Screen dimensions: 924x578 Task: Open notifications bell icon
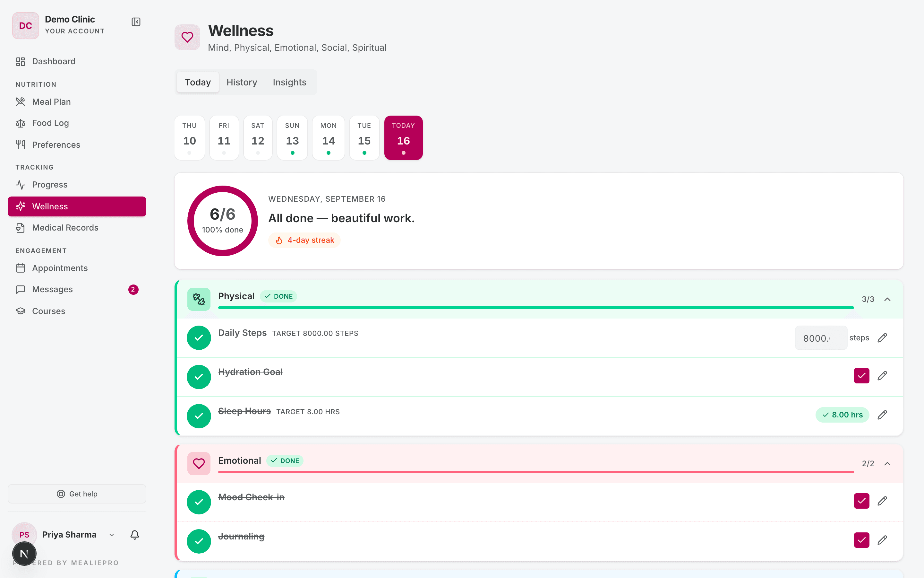pos(134,534)
